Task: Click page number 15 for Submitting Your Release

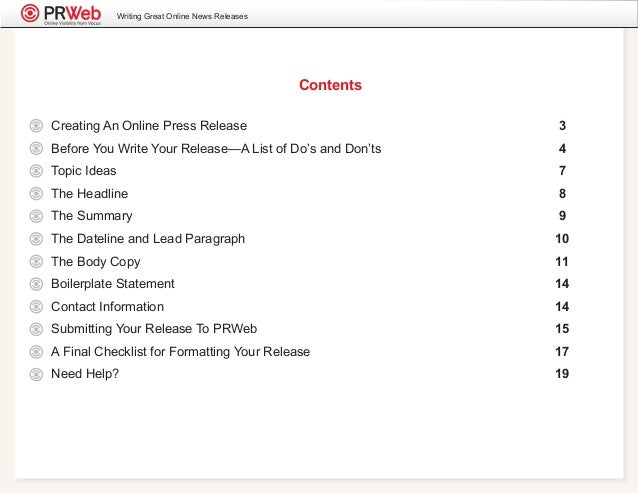Action: click(x=562, y=329)
